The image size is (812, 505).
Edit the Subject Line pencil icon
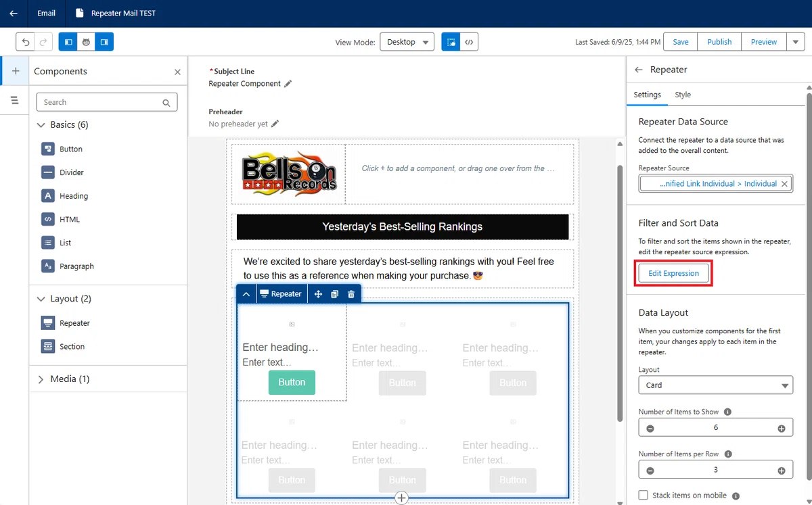click(288, 84)
